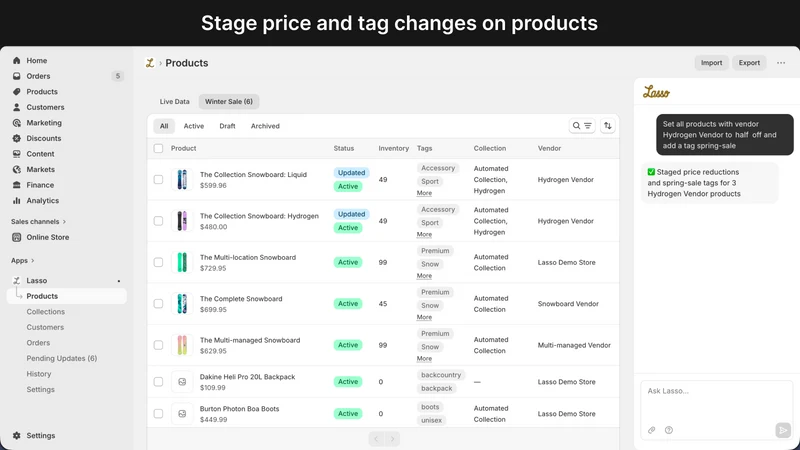Check Burton Photon Boa Boots row
Viewport: 800px width, 450px height.
pyautogui.click(x=158, y=414)
